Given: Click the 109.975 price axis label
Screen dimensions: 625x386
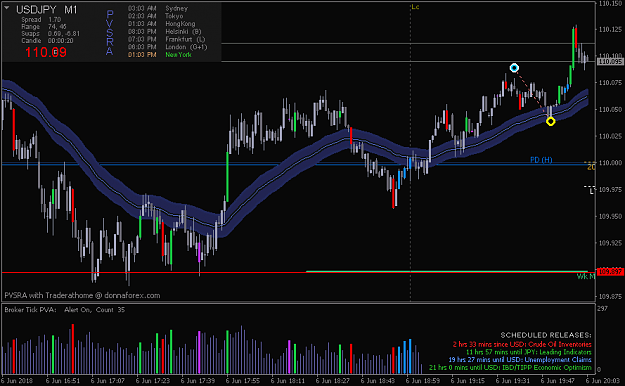Looking at the screenshot, I should tap(610, 189).
